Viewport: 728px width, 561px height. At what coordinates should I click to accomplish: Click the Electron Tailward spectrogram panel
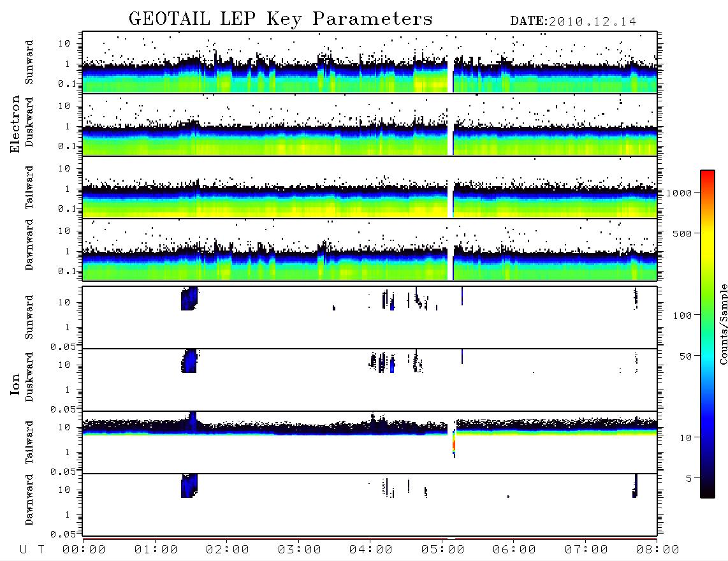370,187
